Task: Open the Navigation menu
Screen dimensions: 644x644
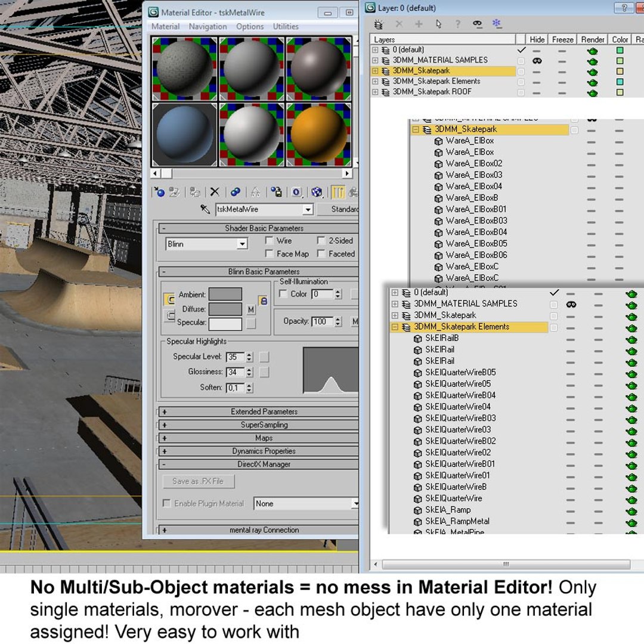Action: tap(208, 26)
